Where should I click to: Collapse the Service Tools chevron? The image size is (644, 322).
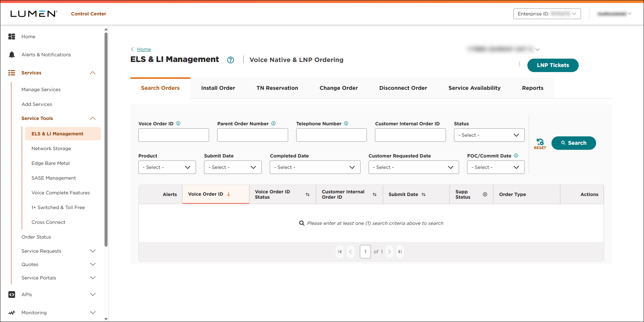click(93, 118)
